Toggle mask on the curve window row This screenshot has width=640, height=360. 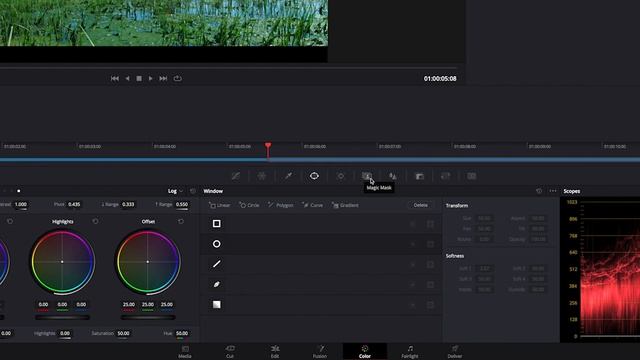point(430,284)
